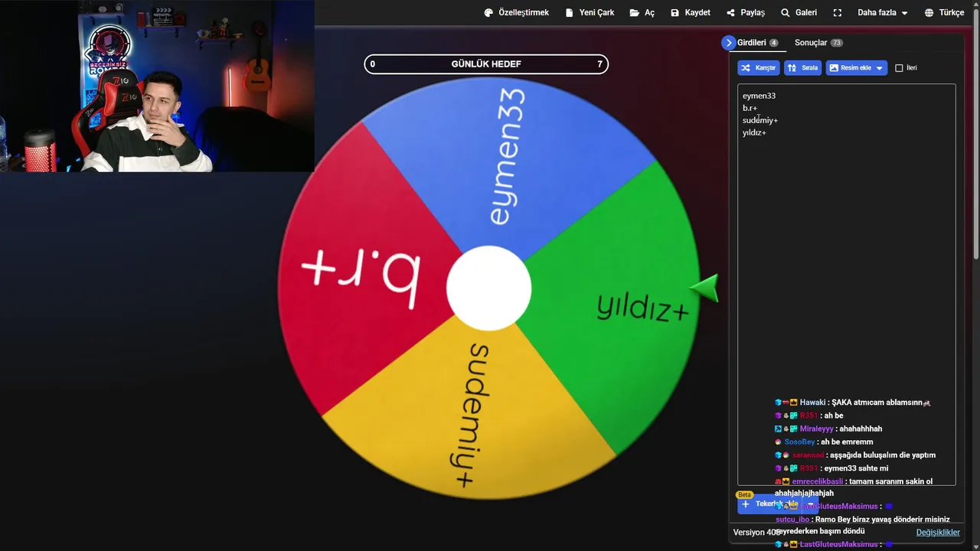Screen dimensions: 980x551
Task: Open Resim ekle dropdown arrow
Action: (x=879, y=68)
